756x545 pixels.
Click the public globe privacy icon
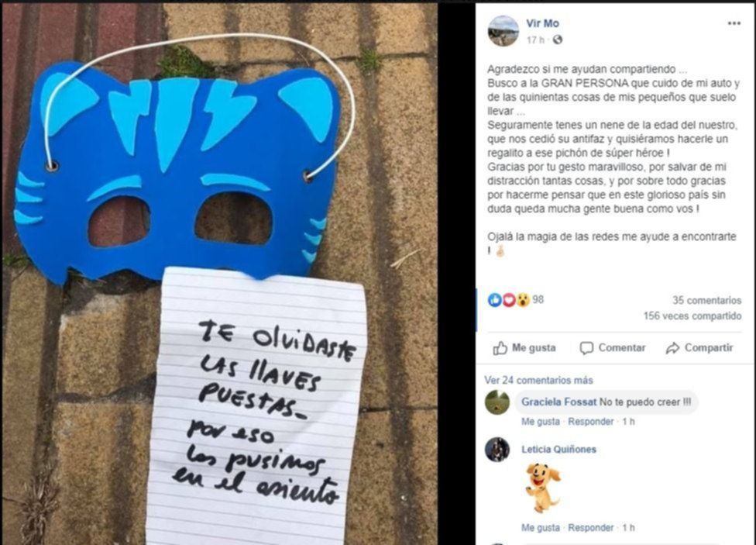click(558, 40)
